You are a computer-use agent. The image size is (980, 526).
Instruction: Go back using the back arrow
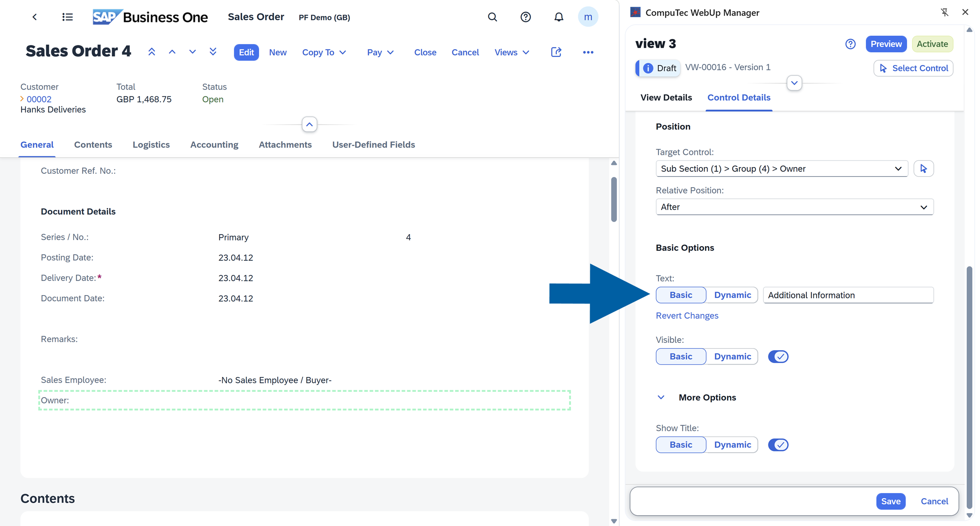click(35, 17)
